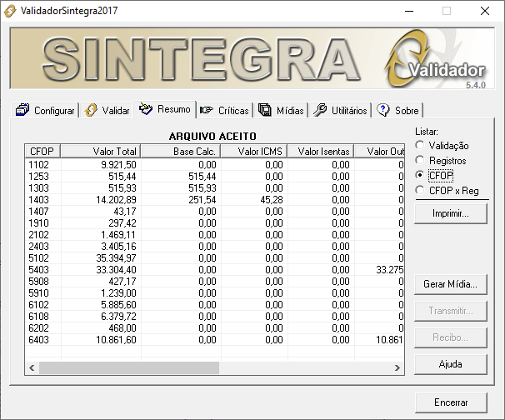Click the handshake icon on Resumo tab
This screenshot has width=505, height=420.
(x=147, y=109)
